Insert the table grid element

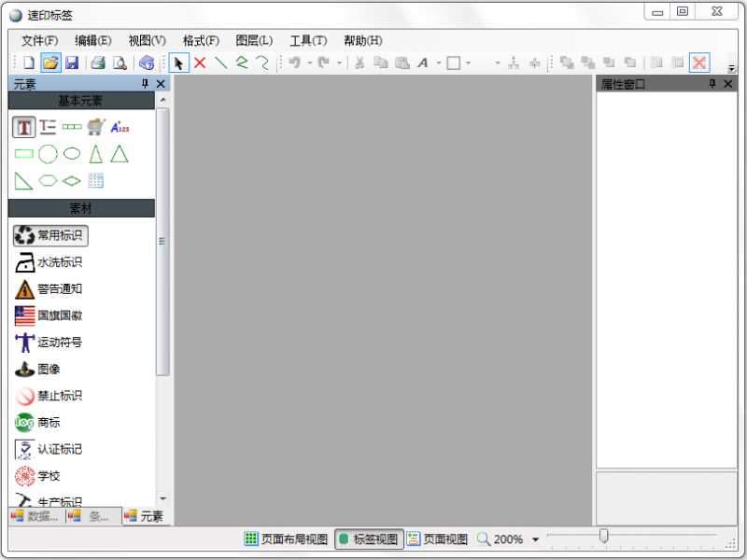click(x=95, y=181)
